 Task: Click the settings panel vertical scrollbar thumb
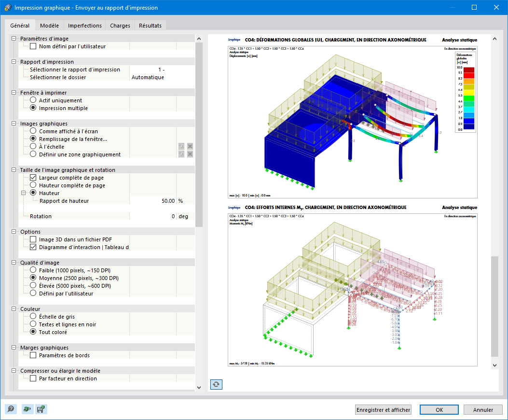tap(199, 135)
